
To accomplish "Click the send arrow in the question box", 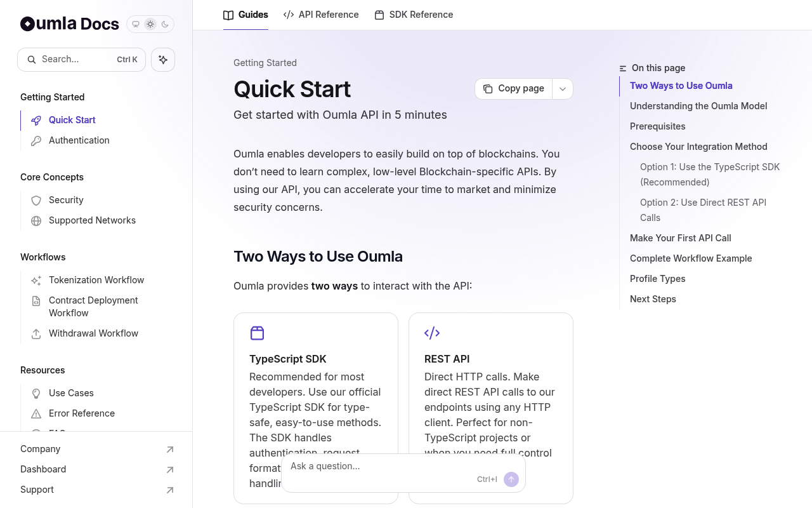I will pos(511,479).
